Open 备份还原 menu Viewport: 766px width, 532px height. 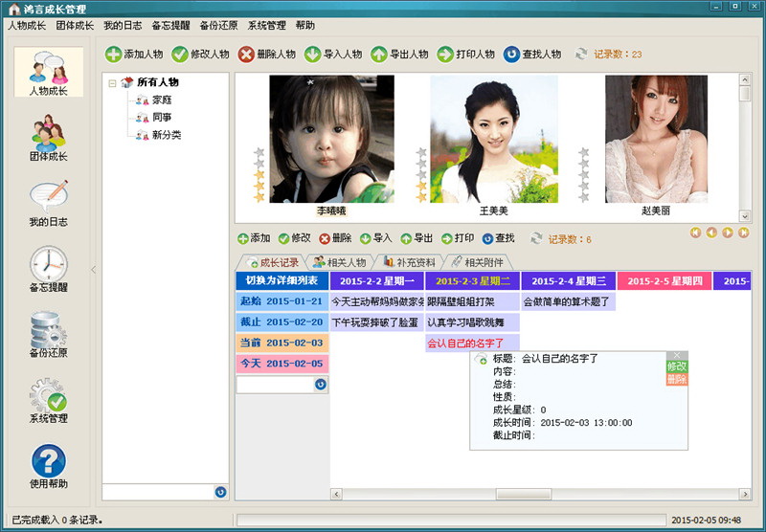218,26
